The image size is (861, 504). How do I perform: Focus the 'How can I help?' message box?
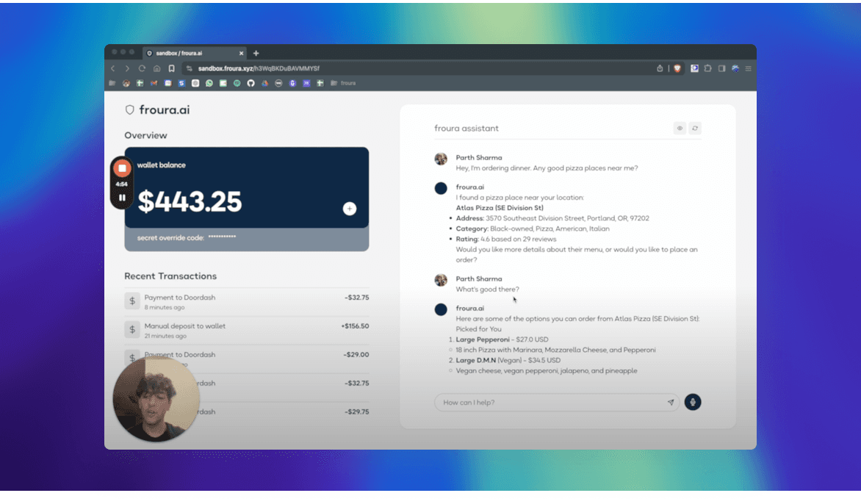click(x=557, y=403)
